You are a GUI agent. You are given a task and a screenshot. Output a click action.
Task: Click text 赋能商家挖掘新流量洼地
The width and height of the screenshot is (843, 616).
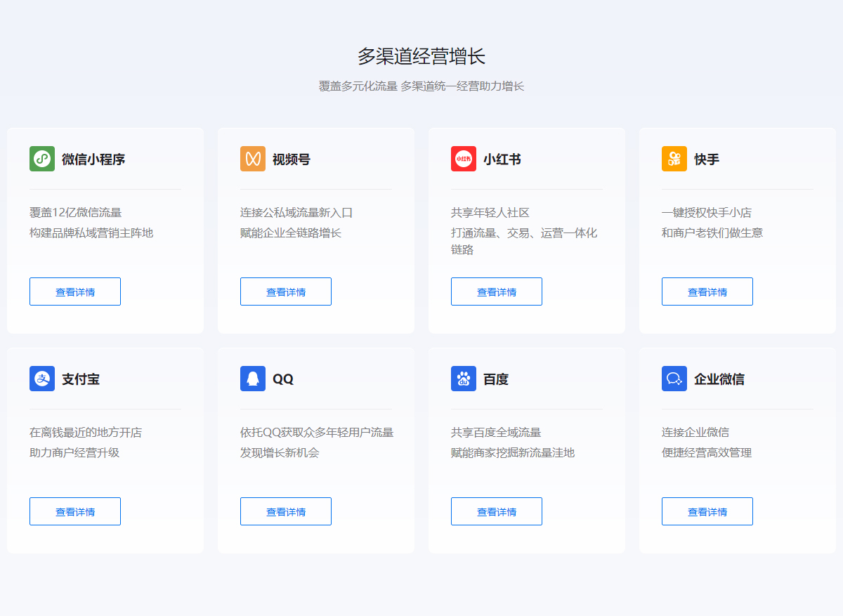click(x=513, y=453)
